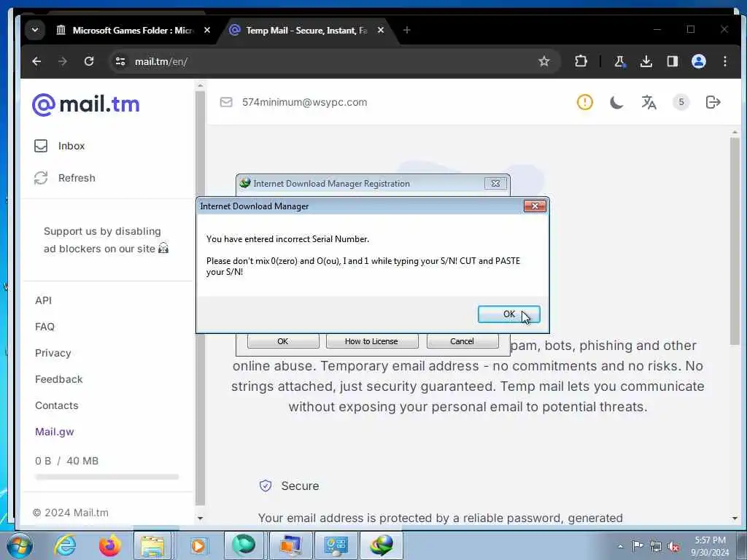Image resolution: width=747 pixels, height=560 pixels.
Task: Open the API link in the sidebar
Action: [43, 300]
